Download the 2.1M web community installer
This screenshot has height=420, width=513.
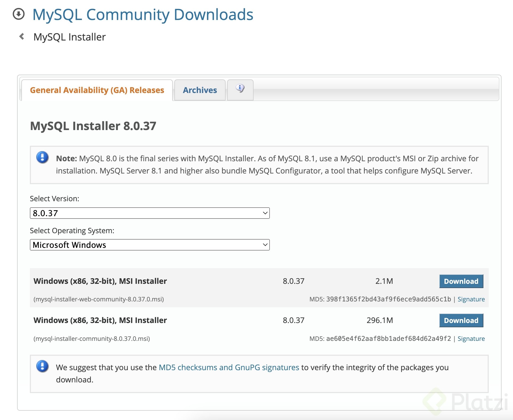(x=461, y=281)
